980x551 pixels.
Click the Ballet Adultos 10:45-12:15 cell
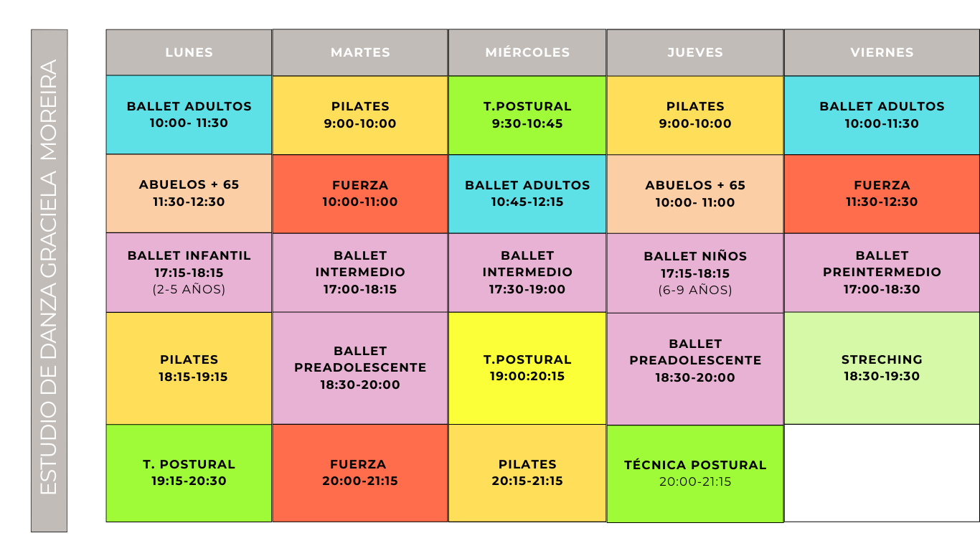[x=527, y=194]
